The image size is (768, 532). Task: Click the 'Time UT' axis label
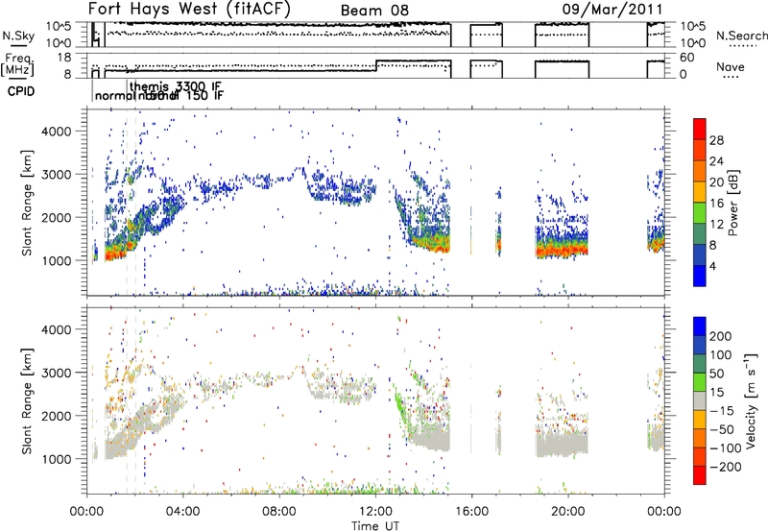coord(375,526)
